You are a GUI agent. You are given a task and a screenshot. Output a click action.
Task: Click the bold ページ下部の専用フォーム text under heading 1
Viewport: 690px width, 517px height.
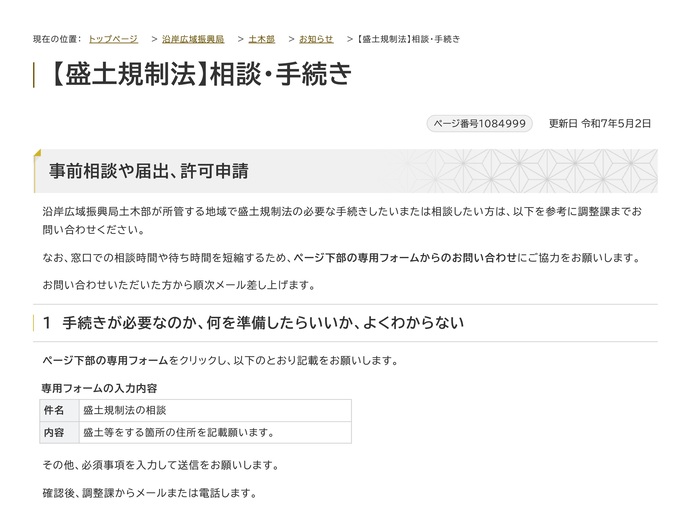pos(105,361)
